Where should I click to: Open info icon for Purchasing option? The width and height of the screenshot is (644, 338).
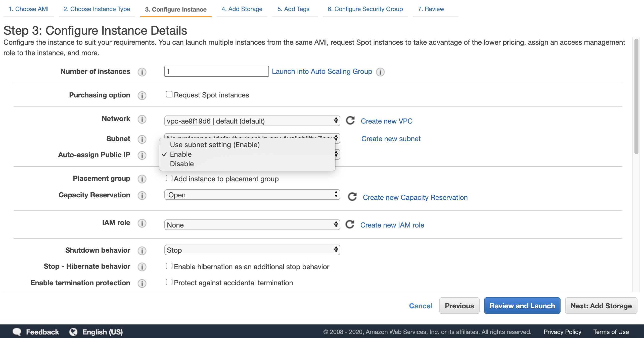point(142,95)
